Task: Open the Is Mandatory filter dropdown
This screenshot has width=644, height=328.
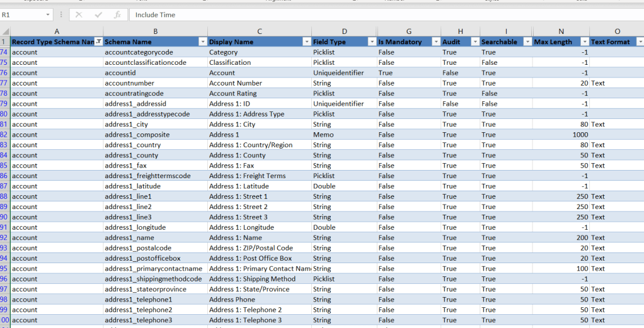Action: (x=436, y=42)
